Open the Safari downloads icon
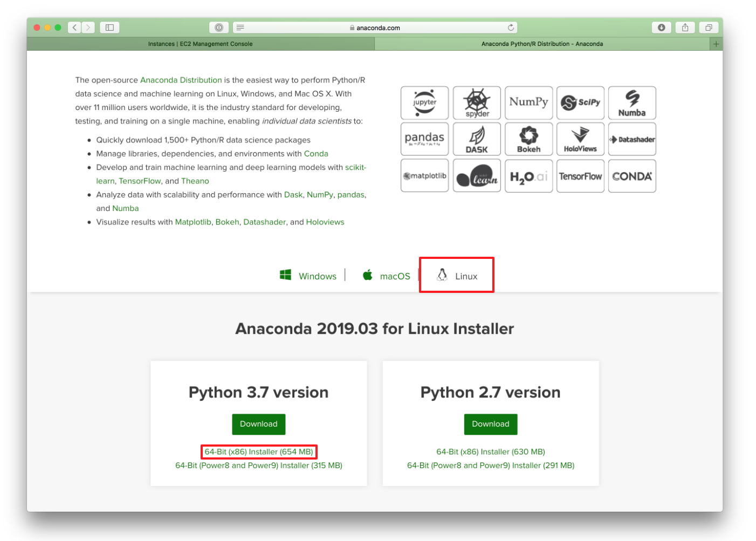 click(x=662, y=28)
